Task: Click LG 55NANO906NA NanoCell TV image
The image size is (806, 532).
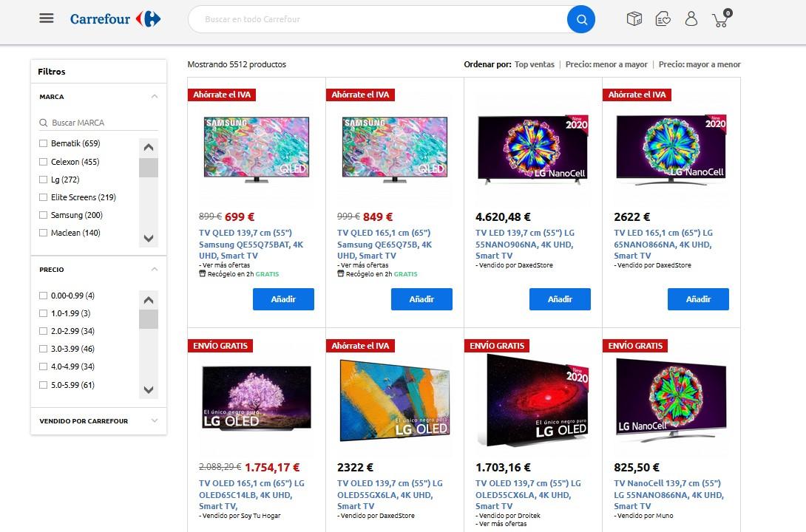Action: tap(533, 149)
